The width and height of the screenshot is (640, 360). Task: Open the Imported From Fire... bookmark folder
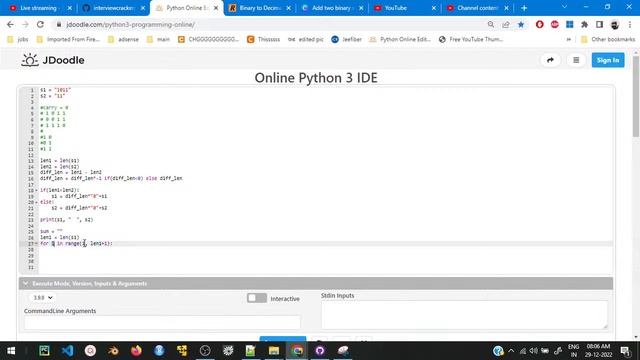[68, 39]
